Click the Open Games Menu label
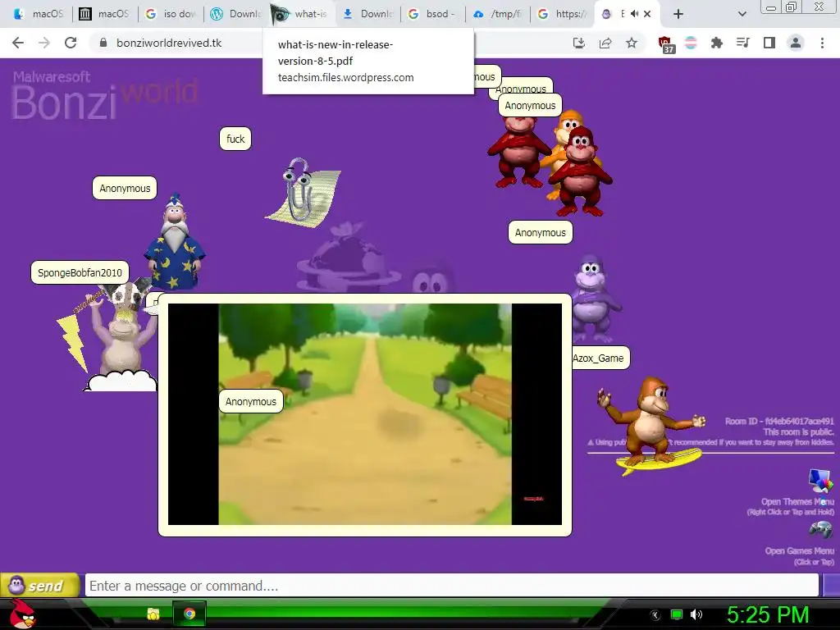 799,550
